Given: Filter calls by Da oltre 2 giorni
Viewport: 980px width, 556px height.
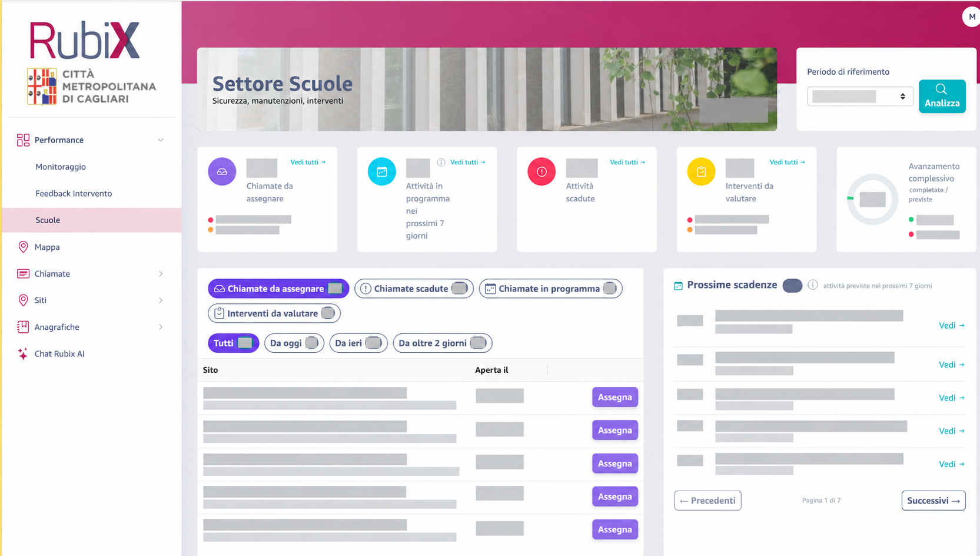Looking at the screenshot, I should [x=443, y=343].
